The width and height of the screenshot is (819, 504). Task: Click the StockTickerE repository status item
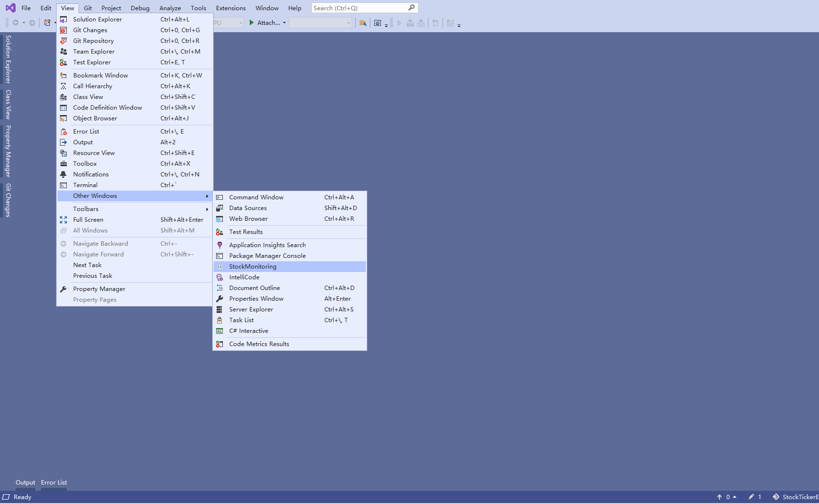pyautogui.click(x=795, y=497)
